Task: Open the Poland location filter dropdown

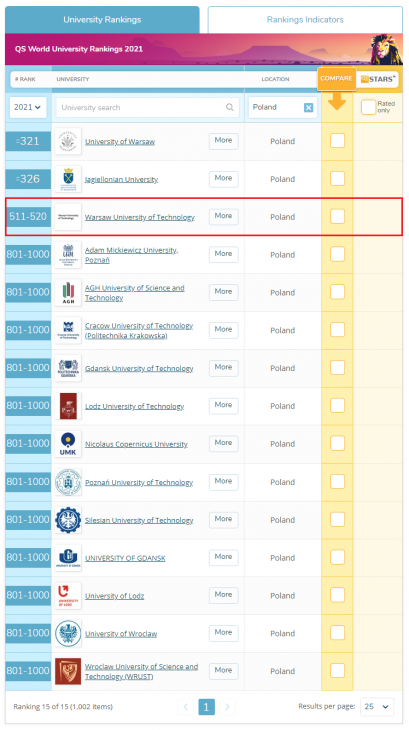Action: point(282,108)
